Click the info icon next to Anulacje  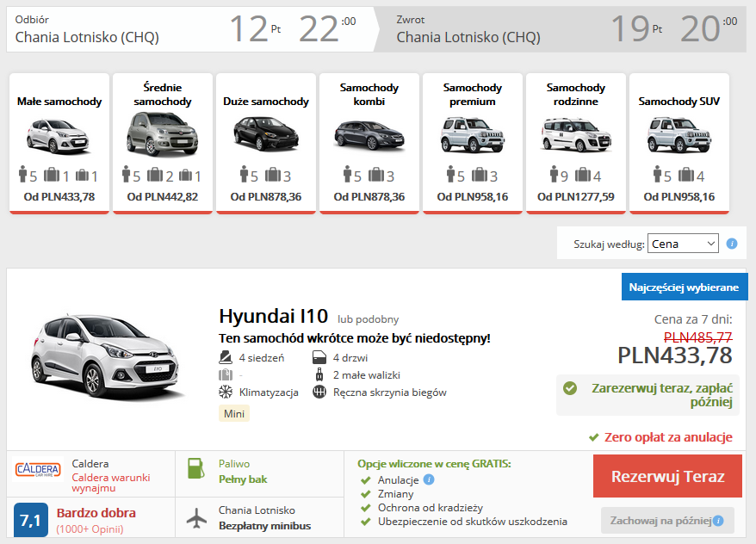pyautogui.click(x=429, y=479)
